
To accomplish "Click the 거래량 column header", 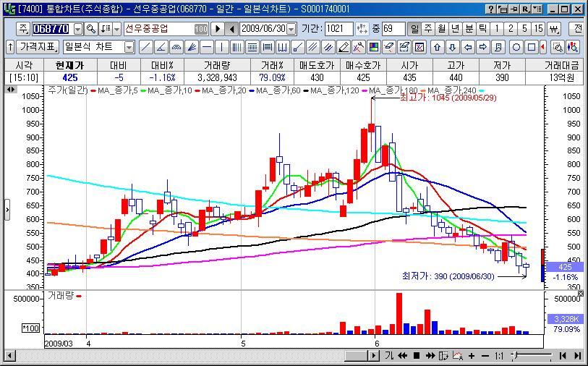I will [217, 65].
